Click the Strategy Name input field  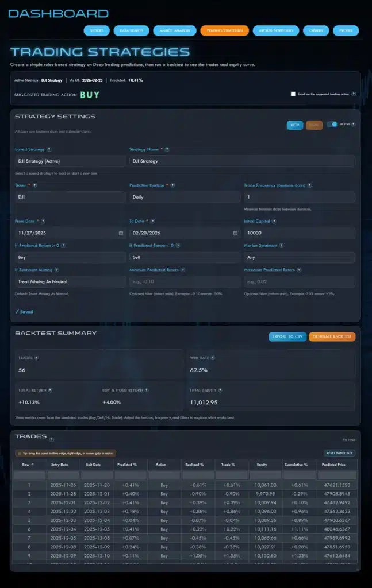(241, 161)
